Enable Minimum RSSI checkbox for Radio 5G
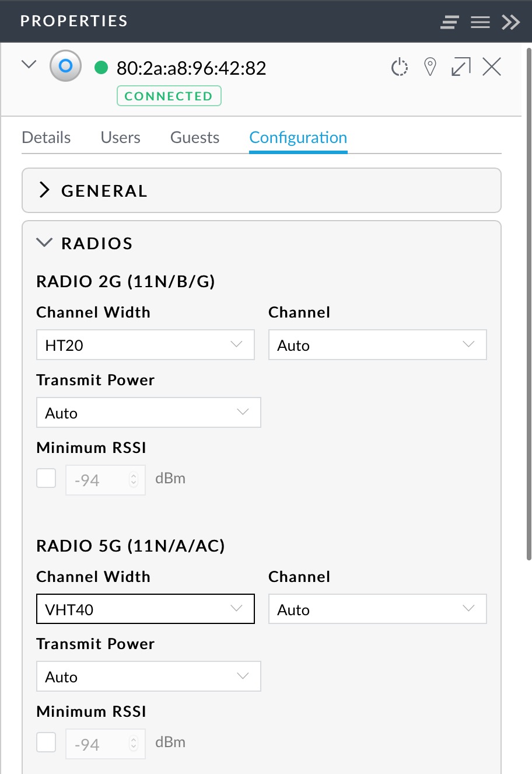532x774 pixels. [x=46, y=742]
